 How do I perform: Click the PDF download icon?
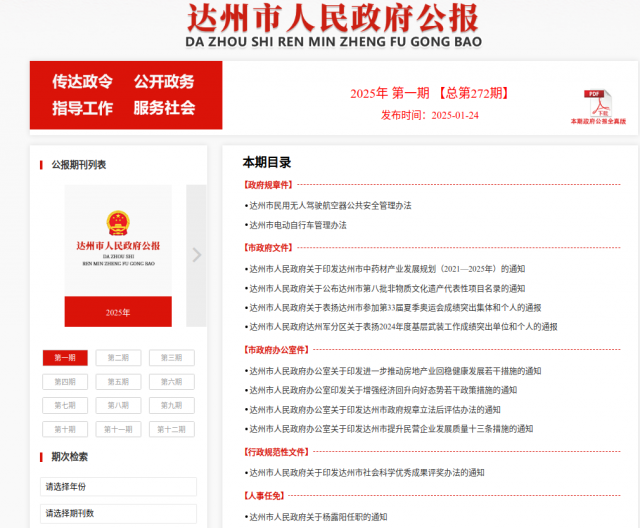[x=598, y=101]
